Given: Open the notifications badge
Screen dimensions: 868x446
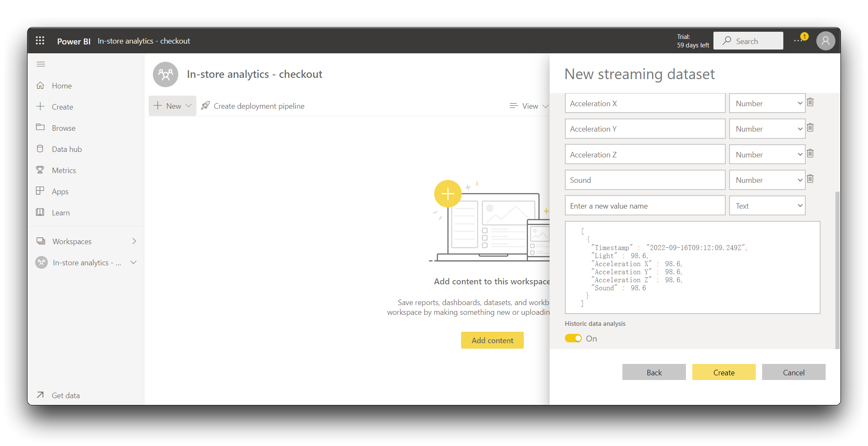Looking at the screenshot, I should (x=804, y=37).
